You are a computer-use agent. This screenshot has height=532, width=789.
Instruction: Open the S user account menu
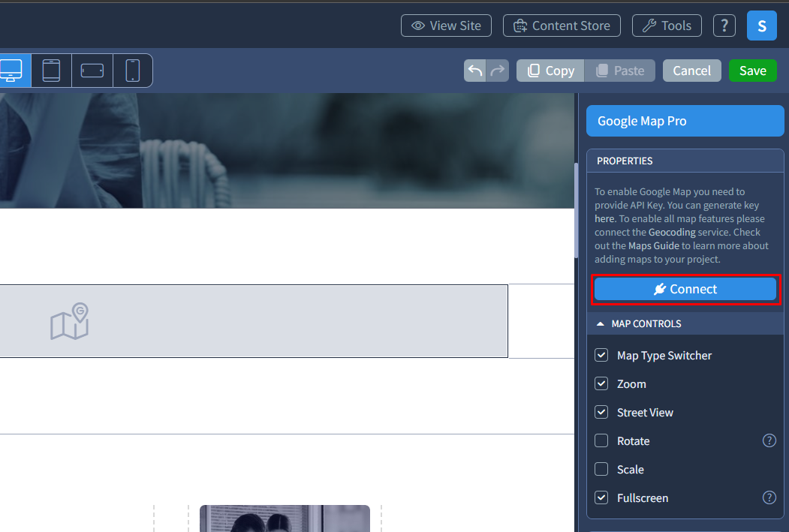coord(762,26)
